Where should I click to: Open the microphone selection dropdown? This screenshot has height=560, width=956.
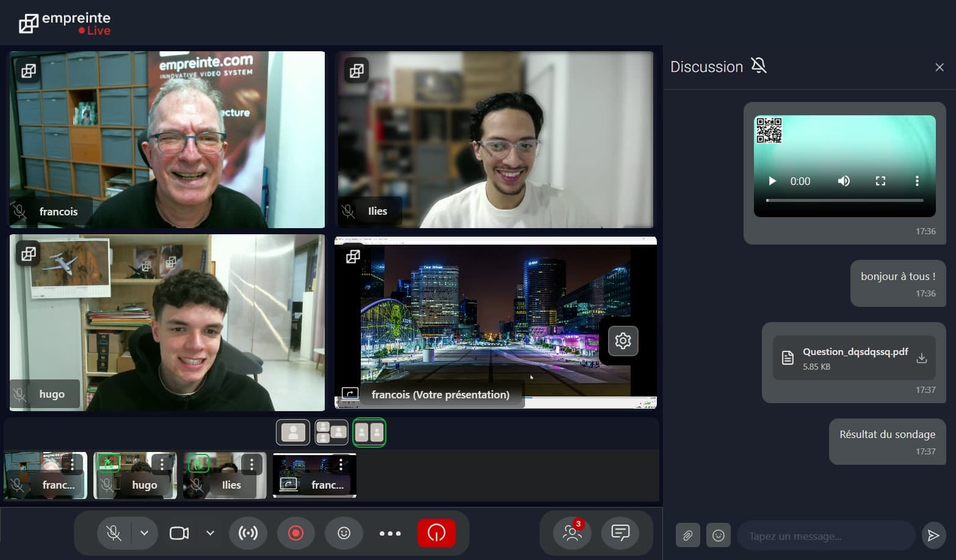pyautogui.click(x=145, y=533)
